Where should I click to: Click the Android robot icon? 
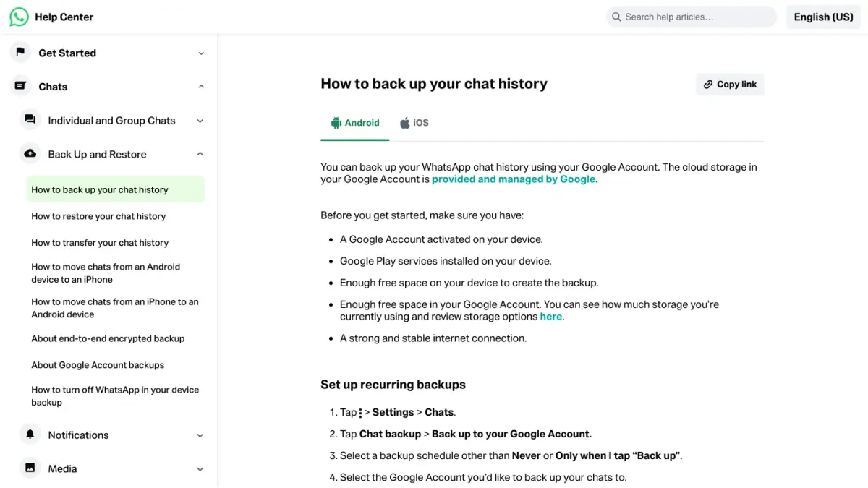[x=336, y=123]
